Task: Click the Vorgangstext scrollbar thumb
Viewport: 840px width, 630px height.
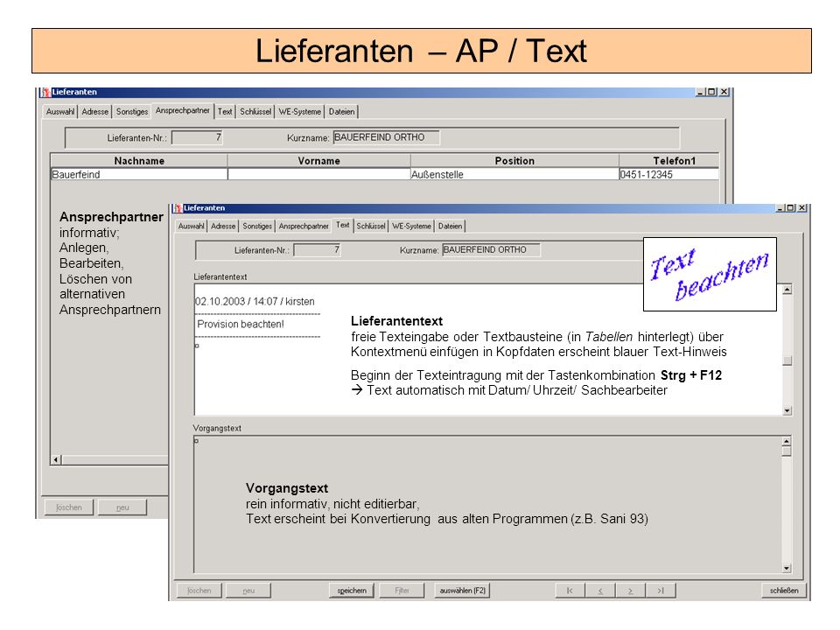Action: [787, 451]
